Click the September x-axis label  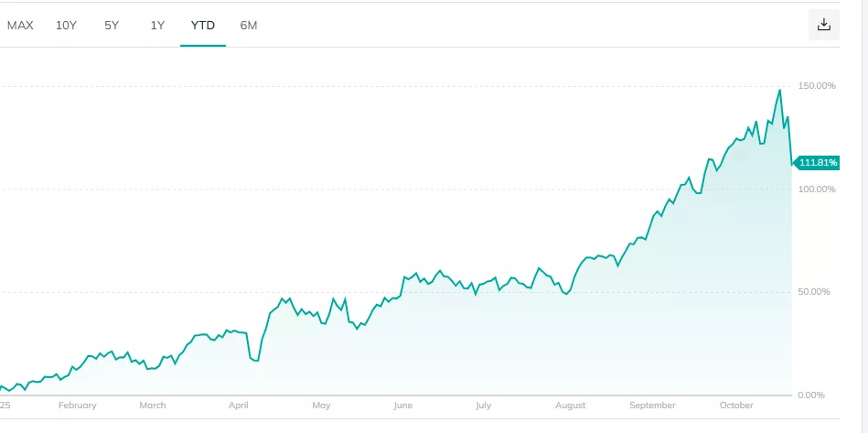653,405
